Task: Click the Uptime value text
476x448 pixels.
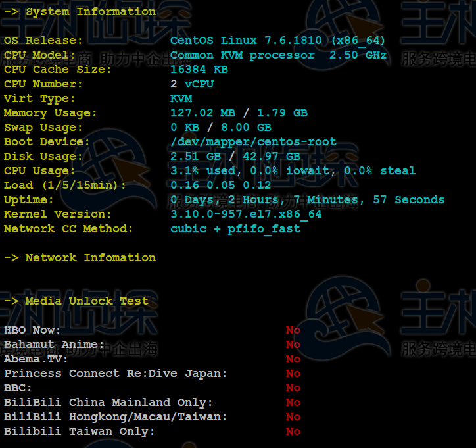Action: pyautogui.click(x=307, y=199)
